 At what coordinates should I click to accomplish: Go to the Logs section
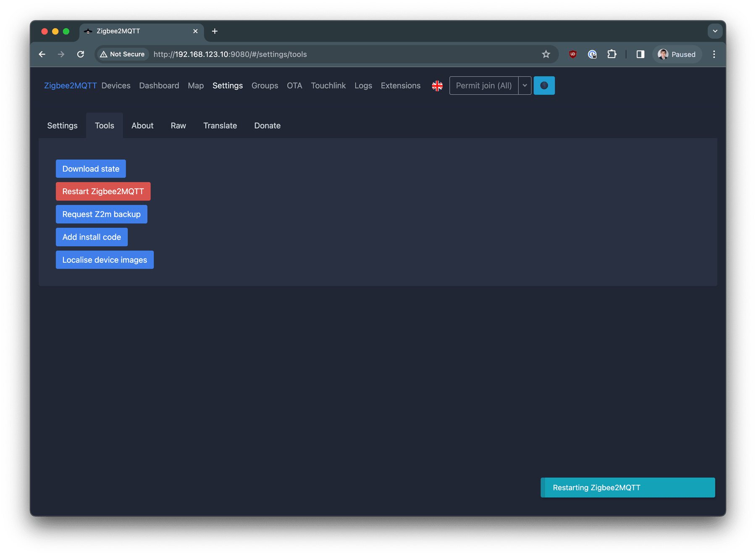point(363,85)
